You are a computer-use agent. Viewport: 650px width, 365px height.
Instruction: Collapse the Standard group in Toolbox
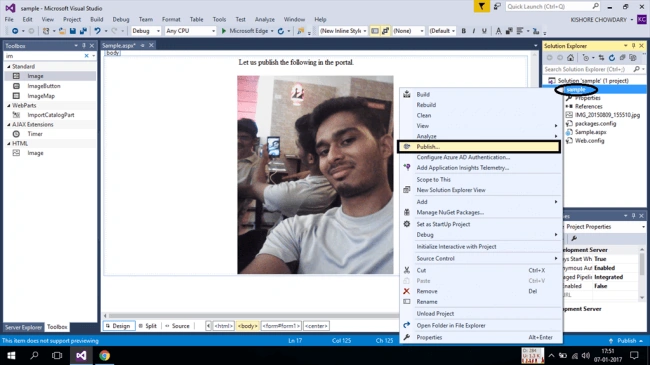pos(9,66)
